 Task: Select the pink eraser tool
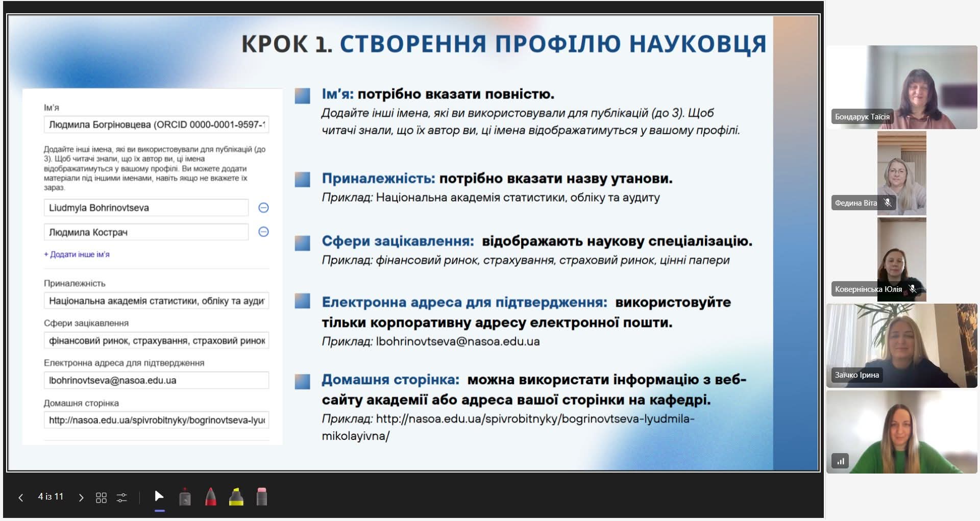[x=262, y=497]
